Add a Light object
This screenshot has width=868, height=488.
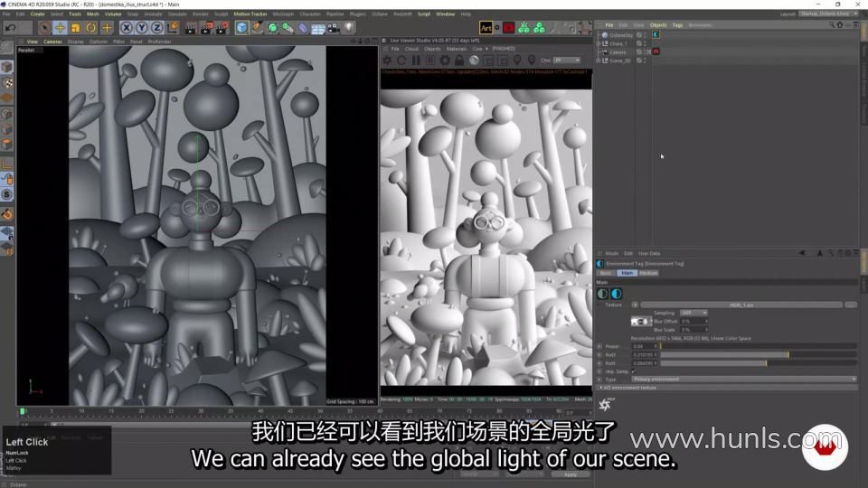tap(349, 27)
